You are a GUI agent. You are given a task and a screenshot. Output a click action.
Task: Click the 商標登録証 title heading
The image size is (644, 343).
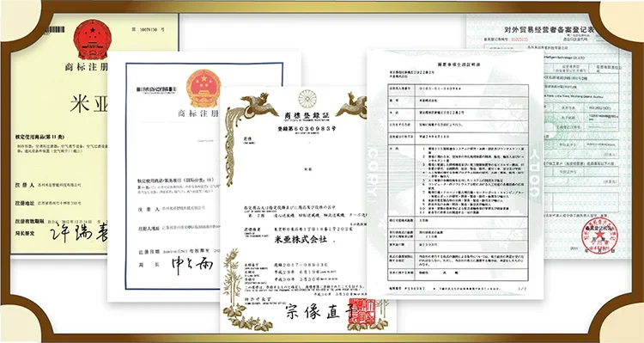pyautogui.click(x=307, y=116)
